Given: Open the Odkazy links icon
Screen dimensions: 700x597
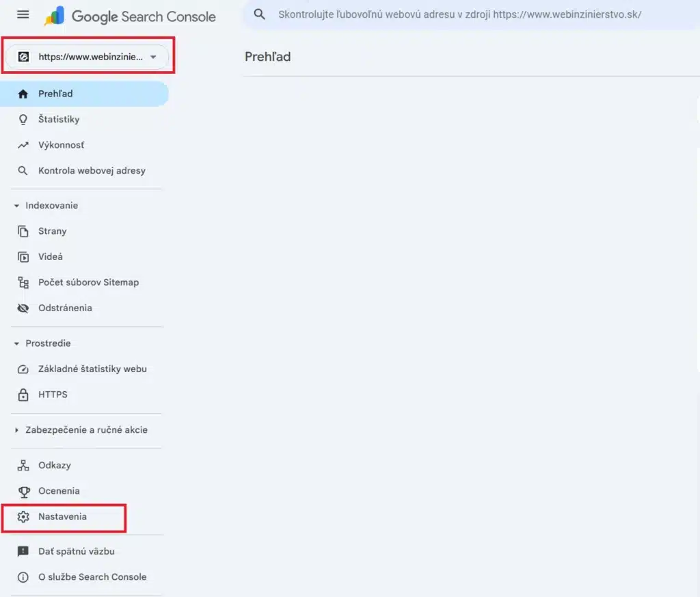Looking at the screenshot, I should [x=23, y=465].
